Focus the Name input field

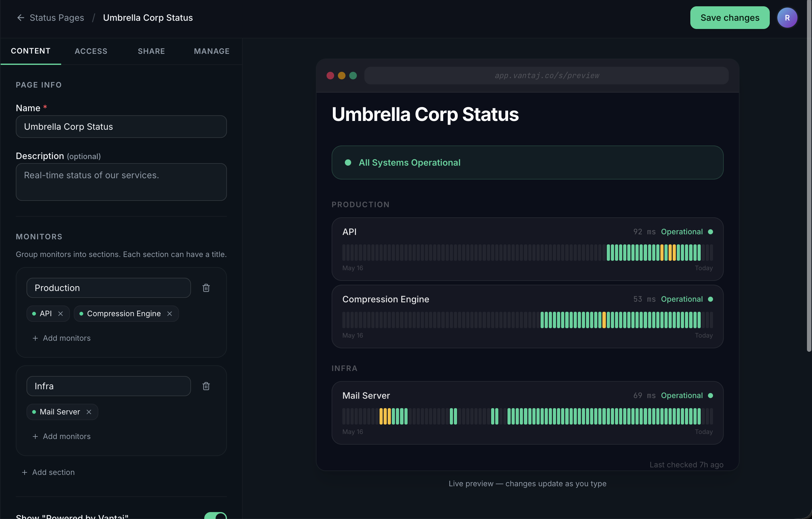point(121,127)
